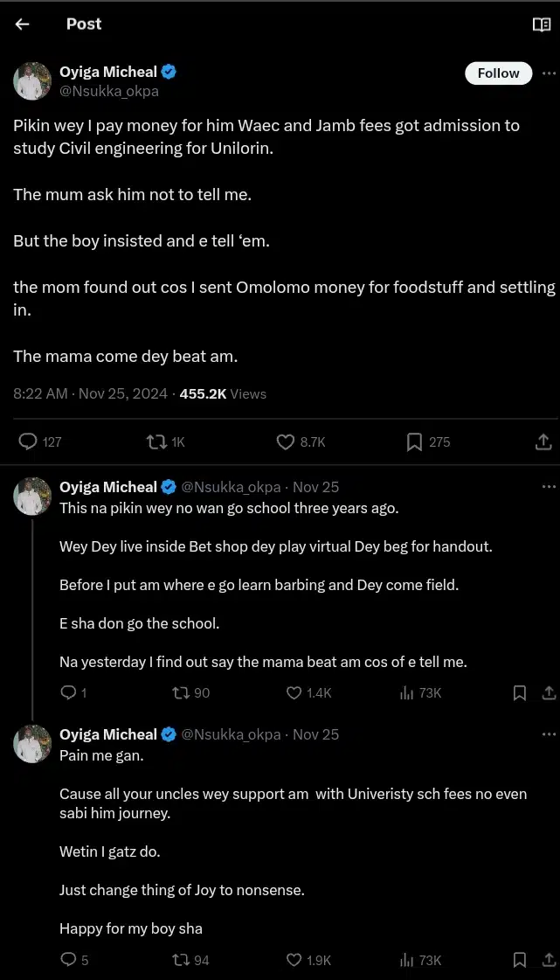The image size is (560, 980).
Task: Share the main post
Action: pos(543,441)
